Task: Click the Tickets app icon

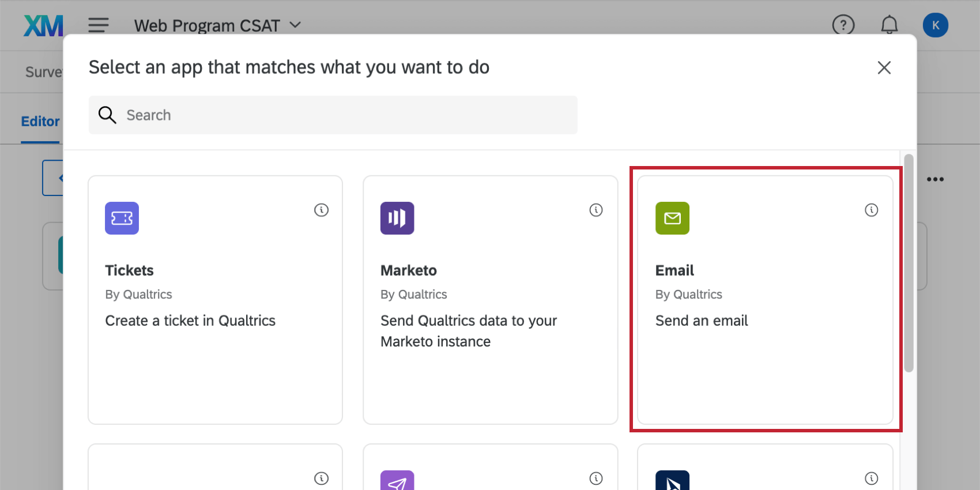Action: pyautogui.click(x=122, y=218)
